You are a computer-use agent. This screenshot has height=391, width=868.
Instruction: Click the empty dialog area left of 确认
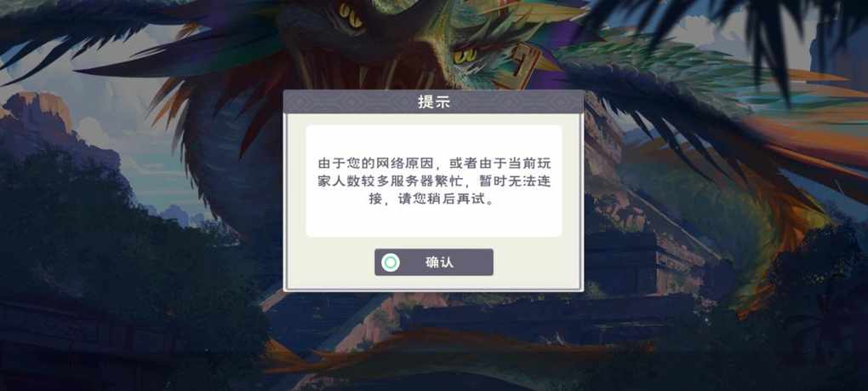[x=330, y=262]
